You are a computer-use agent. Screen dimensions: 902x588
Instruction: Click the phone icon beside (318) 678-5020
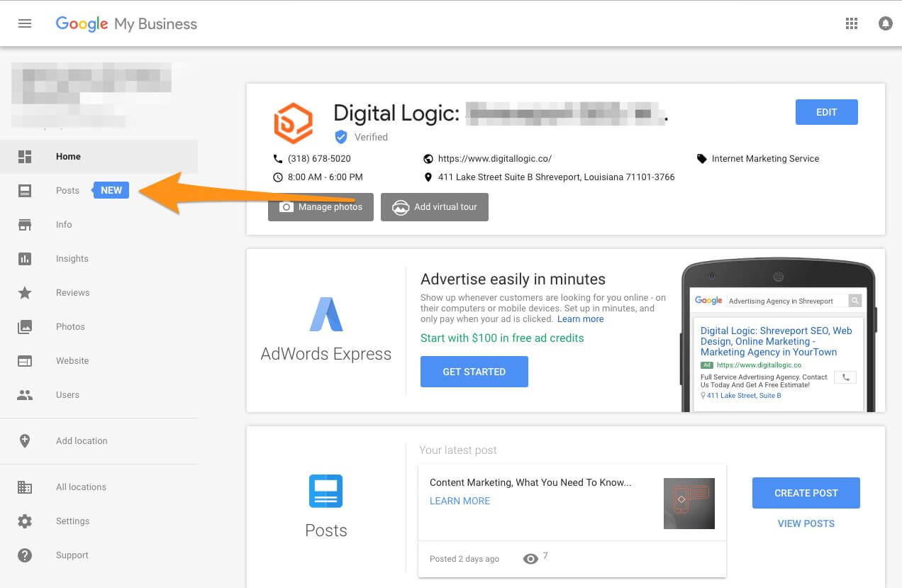(278, 159)
